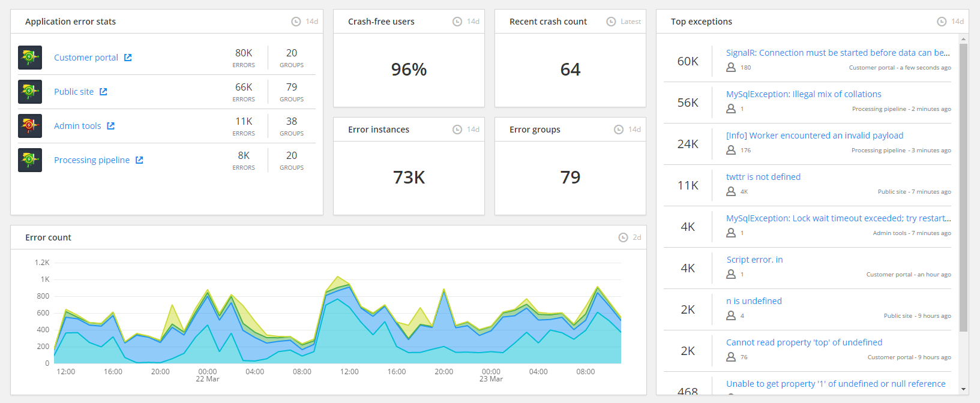Click the 73K error instances value
This screenshot has width=980, height=403.
coord(409,178)
